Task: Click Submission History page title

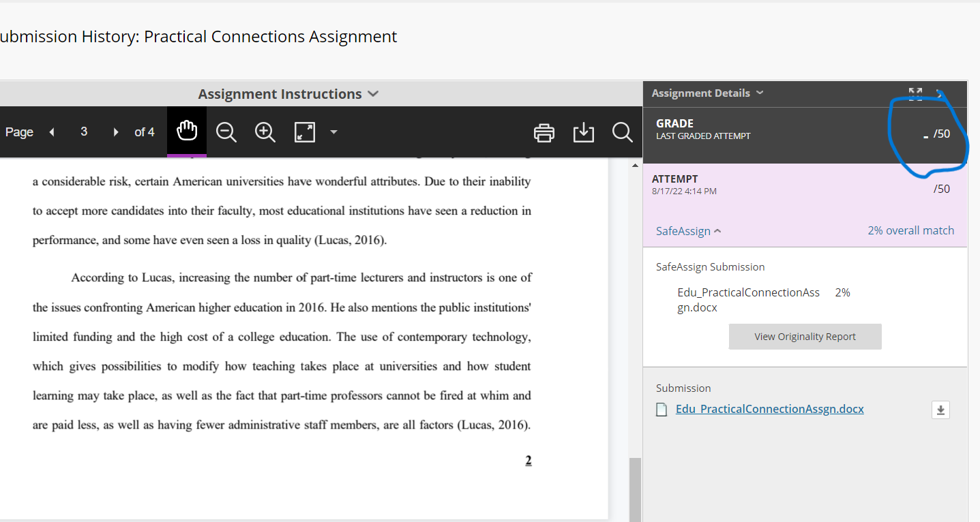Action: 198,37
